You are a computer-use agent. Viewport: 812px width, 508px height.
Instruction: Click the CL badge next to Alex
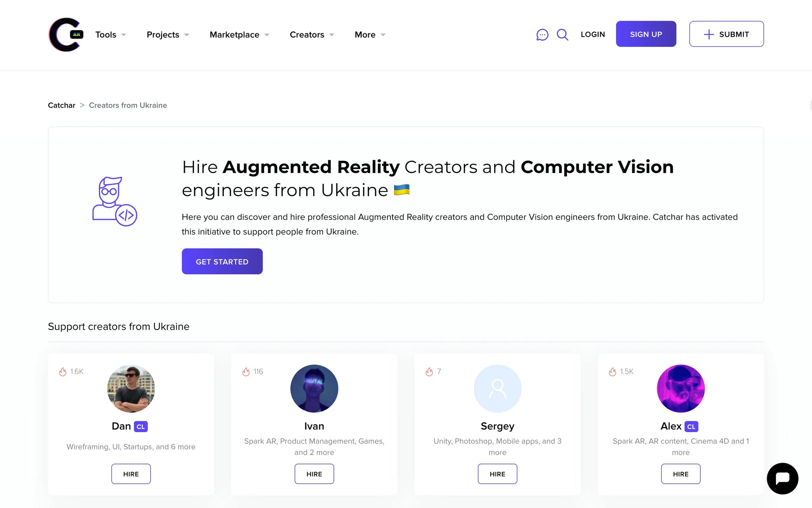pos(691,426)
